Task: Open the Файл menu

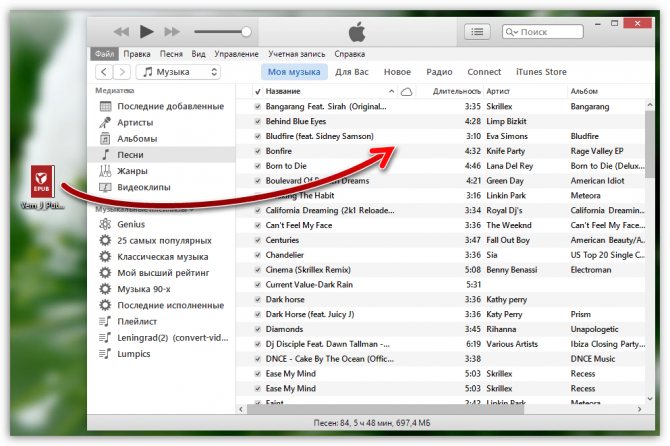Action: coord(104,53)
